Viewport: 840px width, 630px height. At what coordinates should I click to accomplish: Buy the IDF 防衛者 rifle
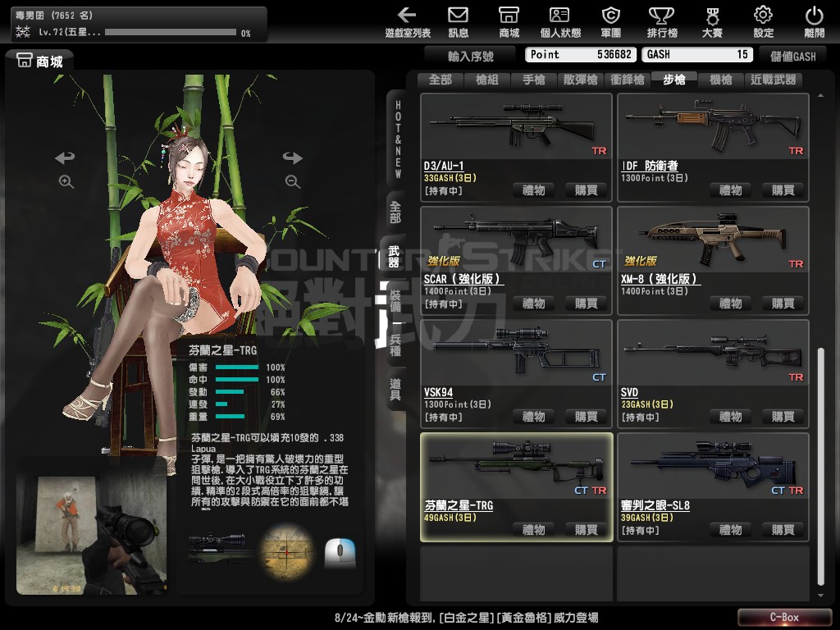[x=783, y=190]
